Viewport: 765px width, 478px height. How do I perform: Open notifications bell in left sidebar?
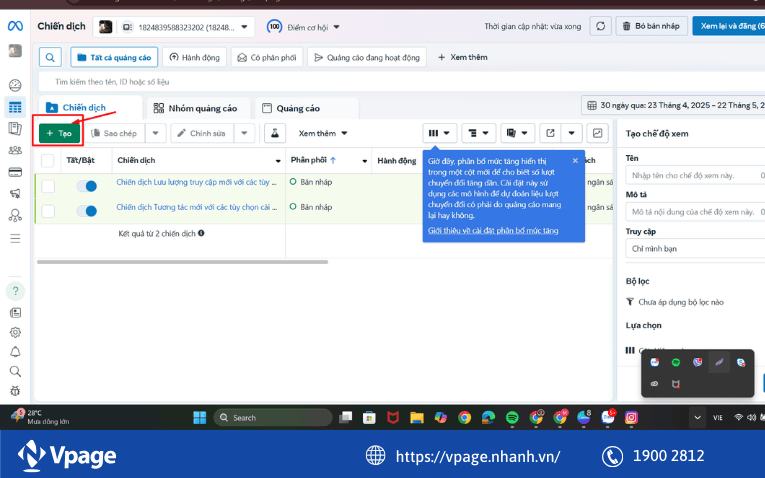click(x=15, y=352)
